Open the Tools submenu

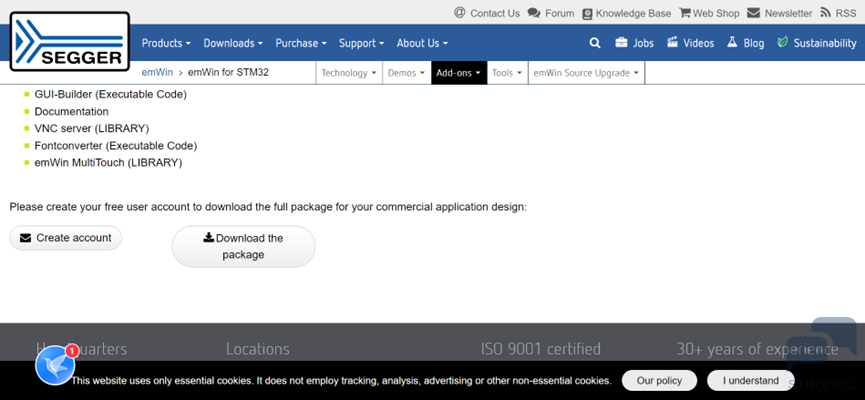(507, 73)
